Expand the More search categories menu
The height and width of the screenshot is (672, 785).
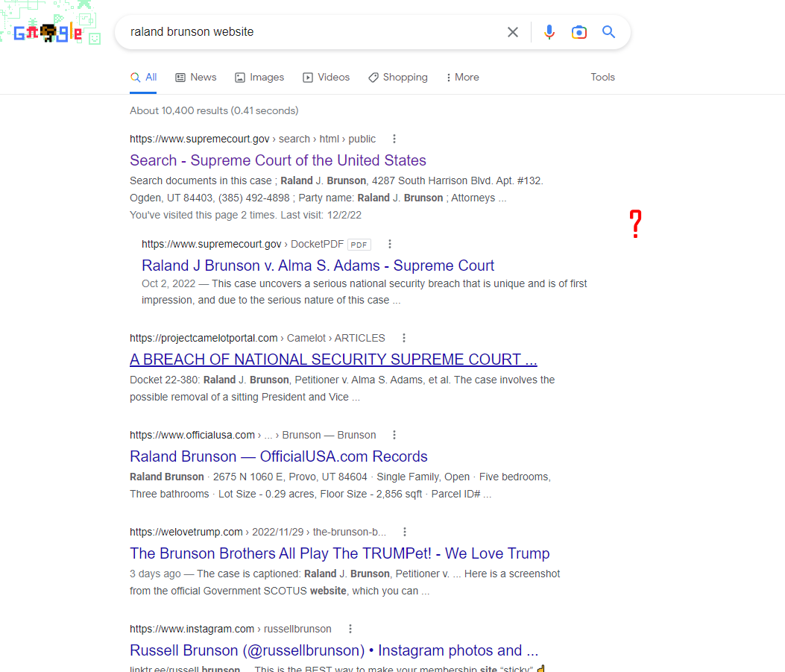click(463, 77)
